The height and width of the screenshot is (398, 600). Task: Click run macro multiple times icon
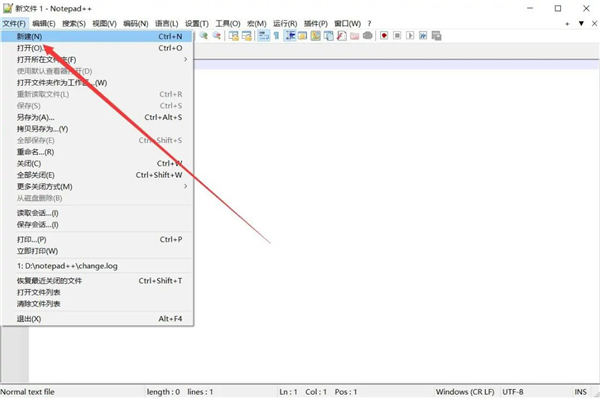tap(423, 36)
